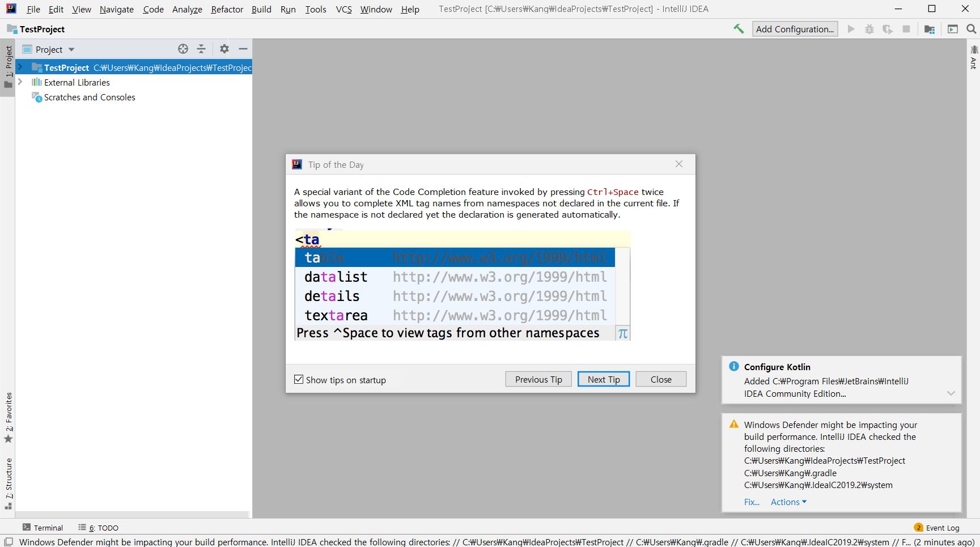Open the Terminal tool window tab
980x547 pixels.
[x=43, y=528]
